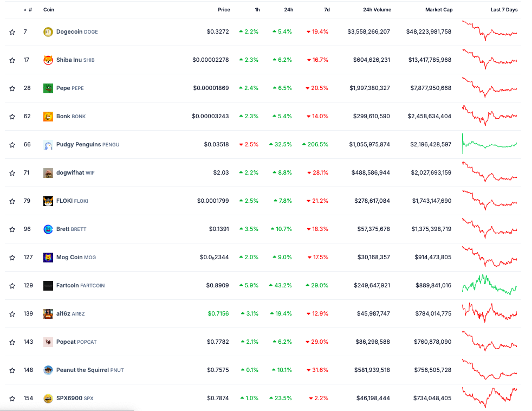
Task: Sort by 24h Volume header
Action: pos(377,10)
